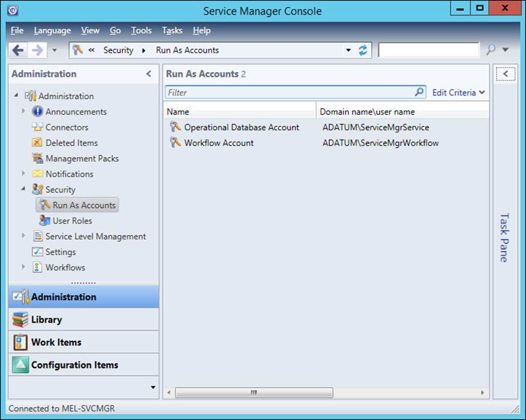Open the address bar dropdown

pyautogui.click(x=348, y=50)
